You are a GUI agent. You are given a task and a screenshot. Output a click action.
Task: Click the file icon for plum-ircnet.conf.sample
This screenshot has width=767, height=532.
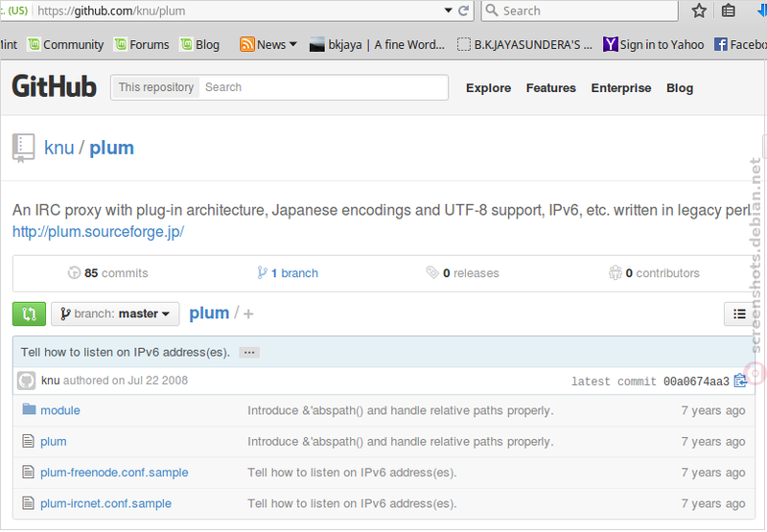[29, 502]
